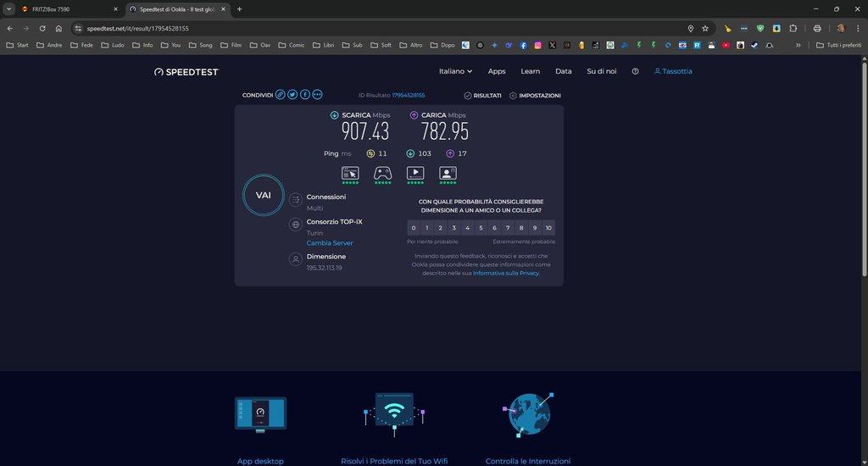Click the Cambia Server link
This screenshot has height=466, width=868.
(x=330, y=243)
